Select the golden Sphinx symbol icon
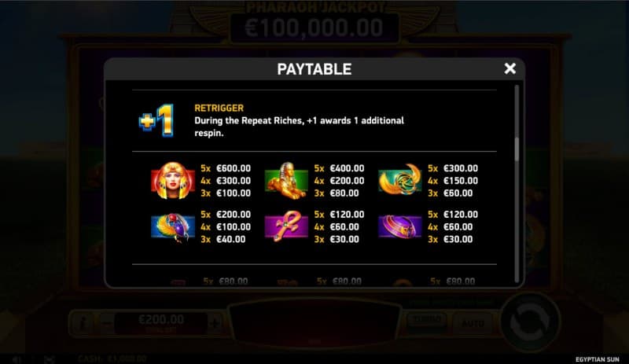Viewport: 629px width, 364px height. (286, 181)
